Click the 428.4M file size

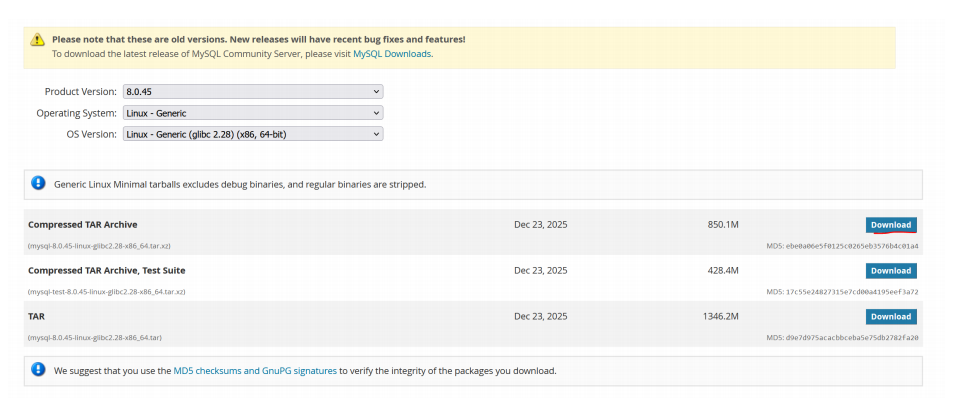(x=723, y=270)
